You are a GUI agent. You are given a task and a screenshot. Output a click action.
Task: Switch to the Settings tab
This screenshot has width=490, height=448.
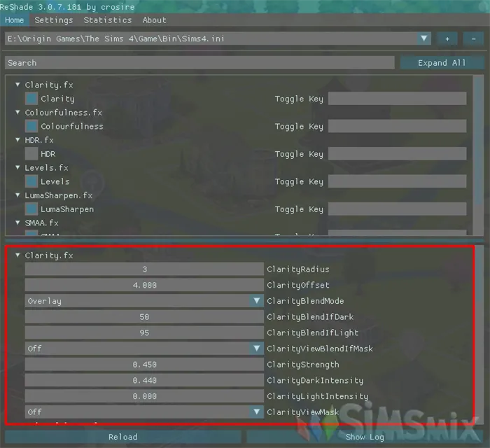tap(54, 20)
